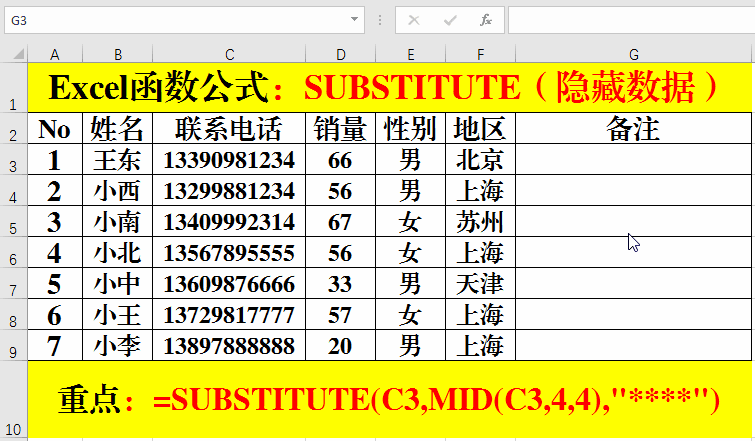Click inside the formula bar input

pyautogui.click(x=631, y=20)
